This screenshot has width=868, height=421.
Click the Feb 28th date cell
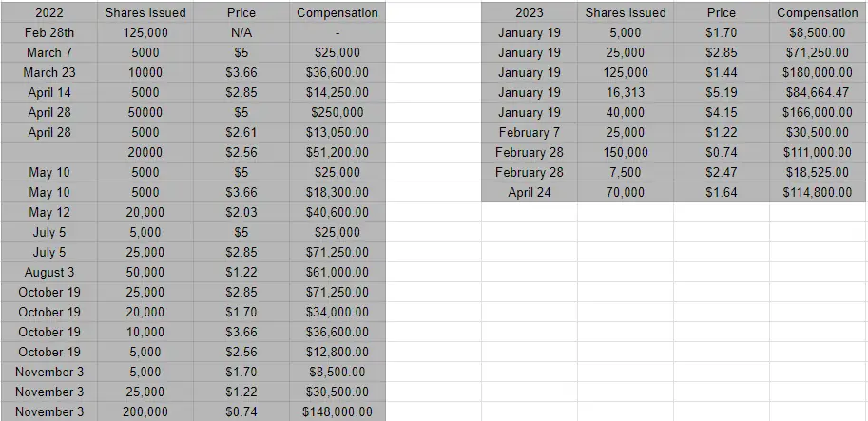(48, 33)
